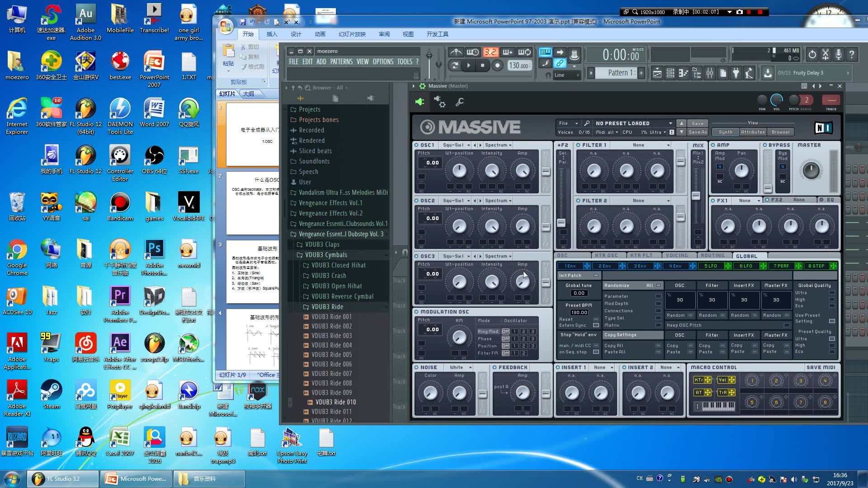Tick the Parameter randomize checkbox

coord(658,296)
